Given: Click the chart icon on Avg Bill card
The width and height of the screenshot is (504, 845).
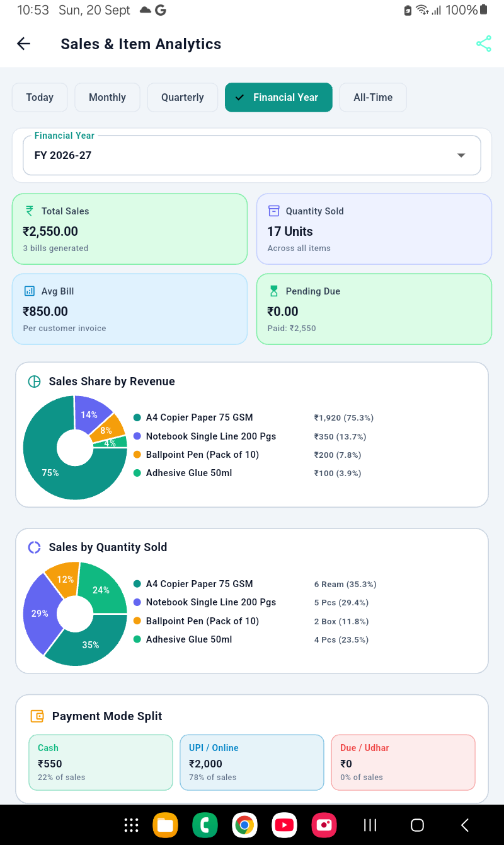Looking at the screenshot, I should click(29, 291).
